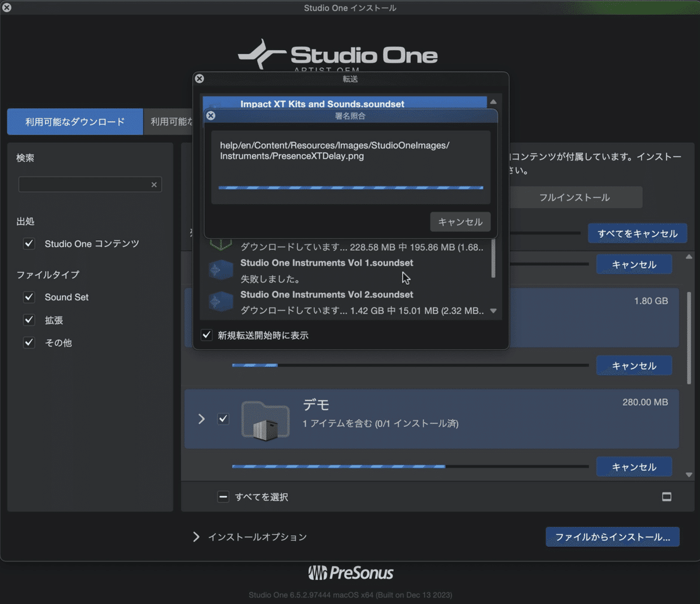
Task: Click the デモ download progress bar
Action: pyautogui.click(x=410, y=466)
